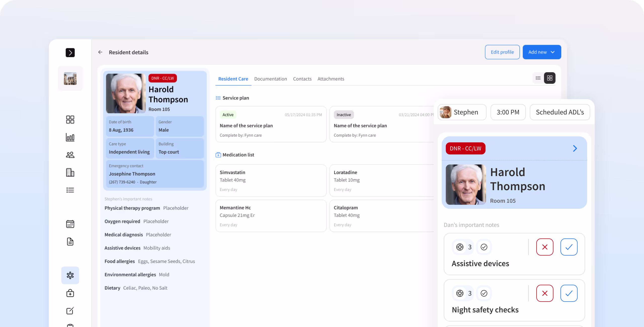The image size is (644, 327).
Task: Open the document icon in sidebar
Action: [x=70, y=241]
